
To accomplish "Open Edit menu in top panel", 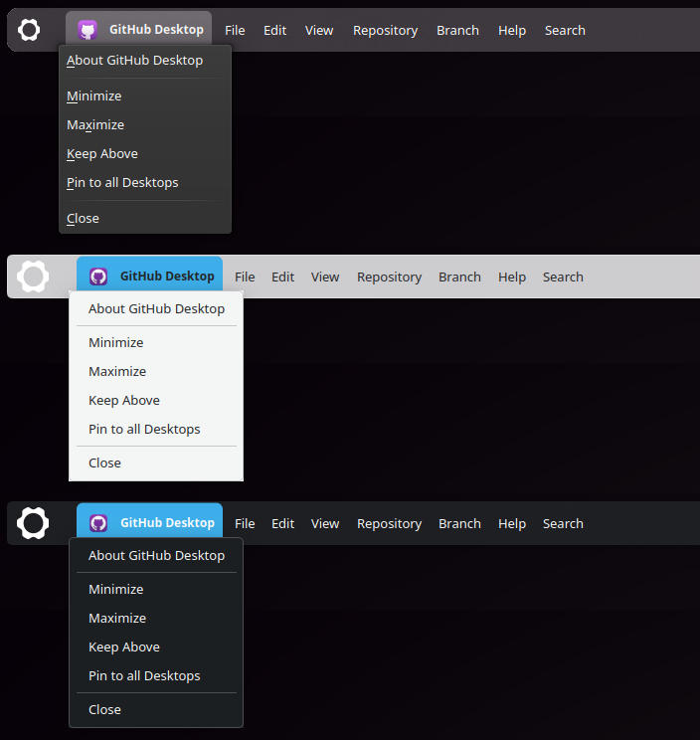I will [x=275, y=30].
